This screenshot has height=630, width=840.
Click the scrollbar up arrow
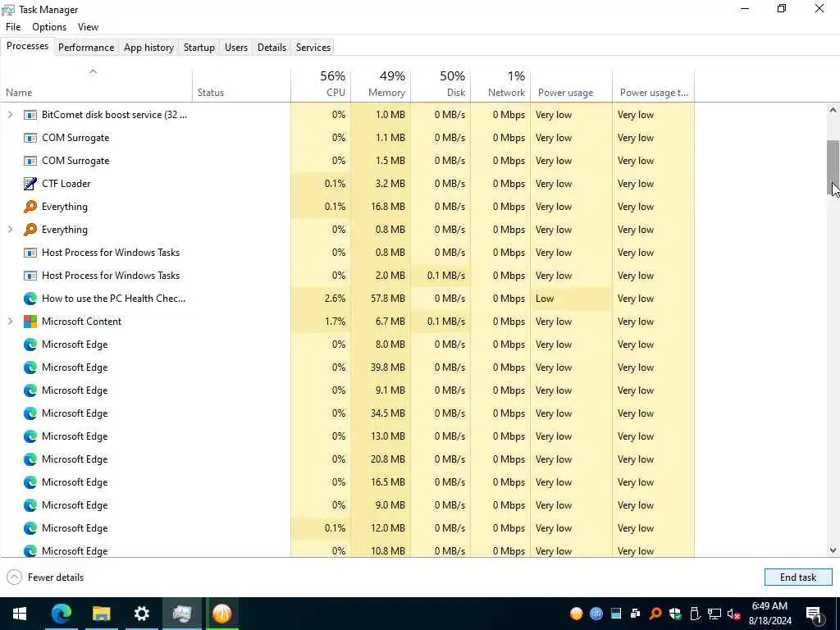(x=833, y=111)
